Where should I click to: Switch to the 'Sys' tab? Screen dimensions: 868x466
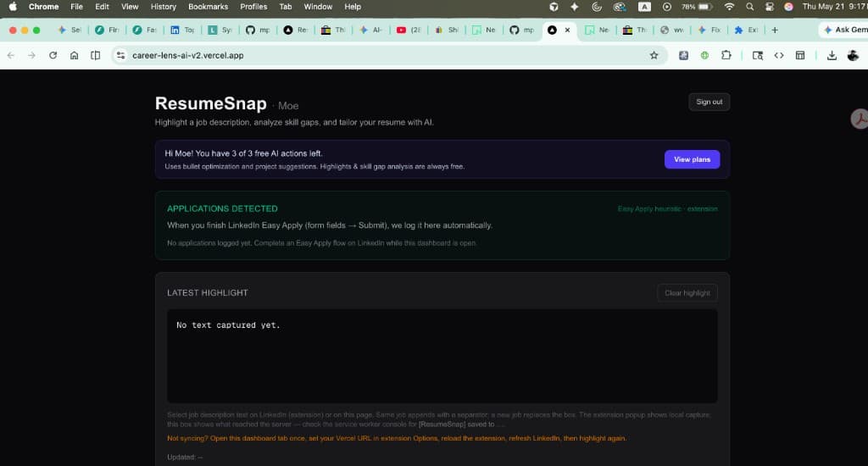coord(220,30)
